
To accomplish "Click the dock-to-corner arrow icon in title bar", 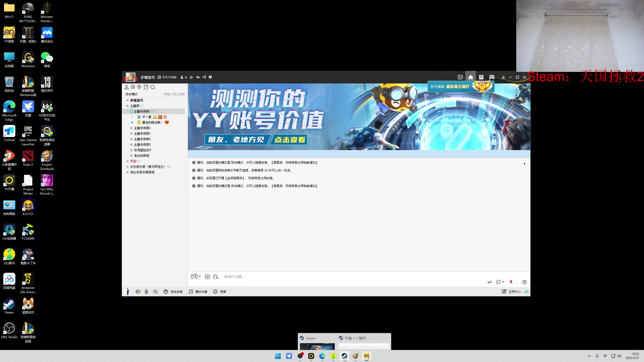I will [503, 77].
